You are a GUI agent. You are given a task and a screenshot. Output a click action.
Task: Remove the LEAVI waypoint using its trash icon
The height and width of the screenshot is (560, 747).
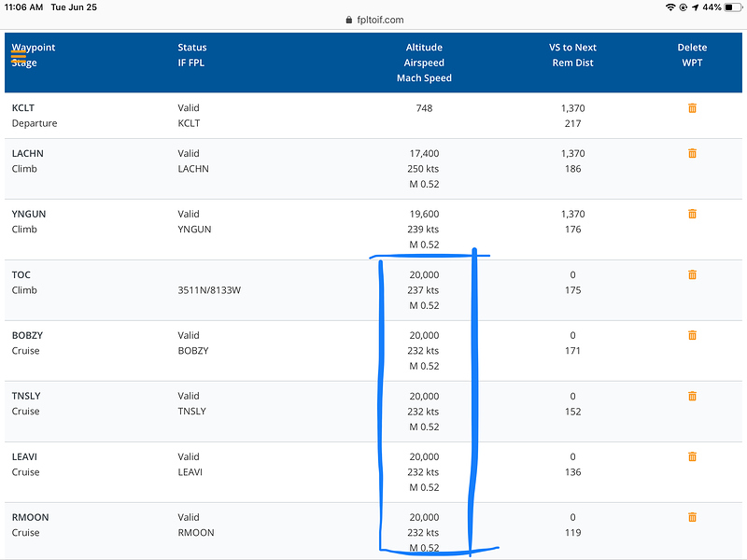692,456
